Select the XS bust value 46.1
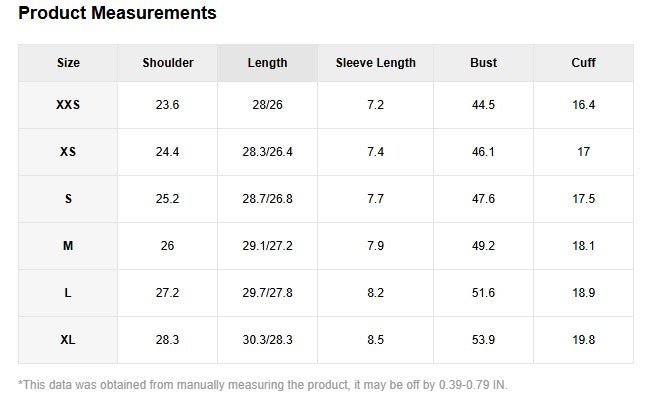The width and height of the screenshot is (646, 401). 483,152
